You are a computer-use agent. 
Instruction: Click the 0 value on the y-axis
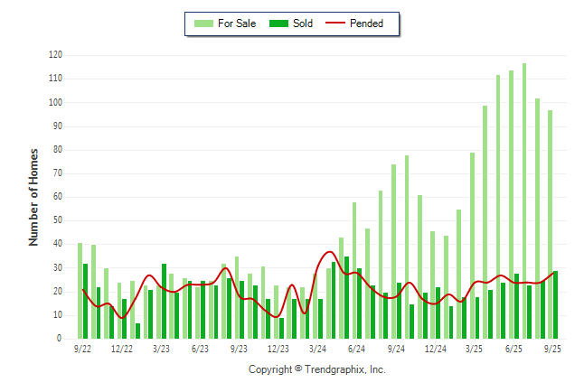(x=60, y=339)
